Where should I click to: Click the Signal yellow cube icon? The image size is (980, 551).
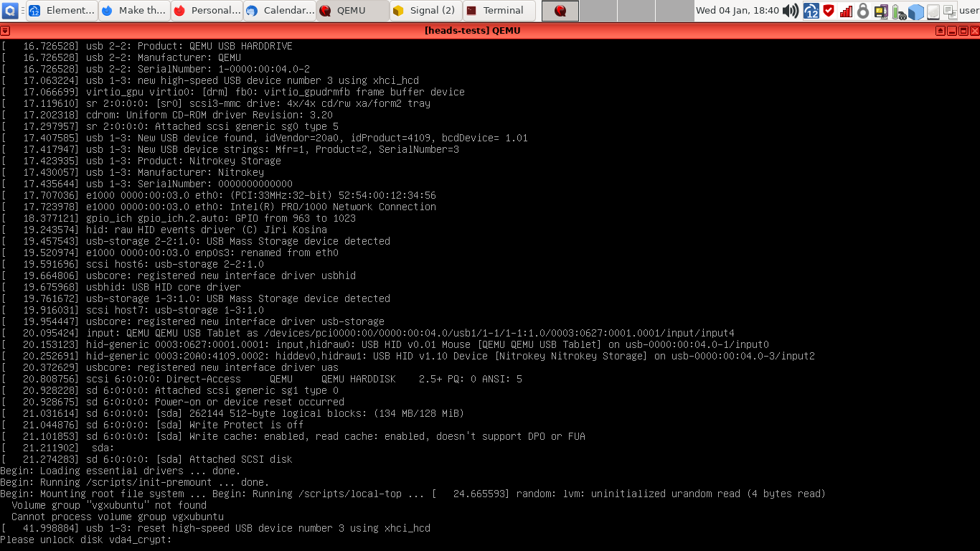point(398,11)
